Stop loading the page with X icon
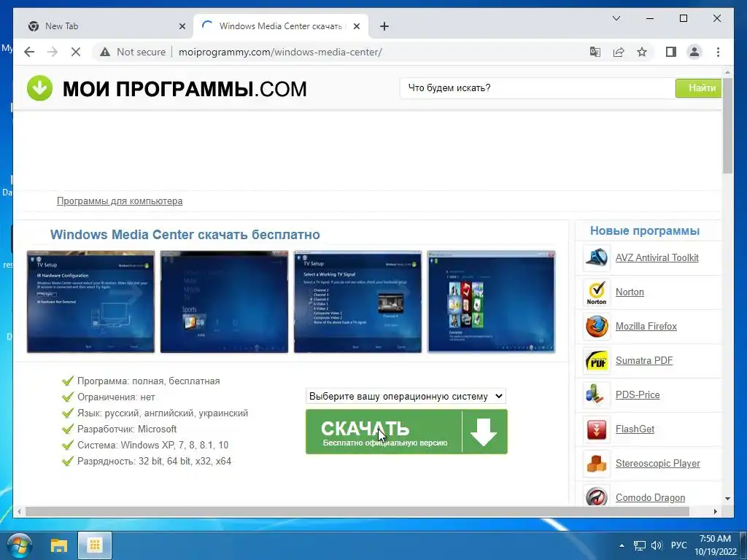 pyautogui.click(x=76, y=52)
